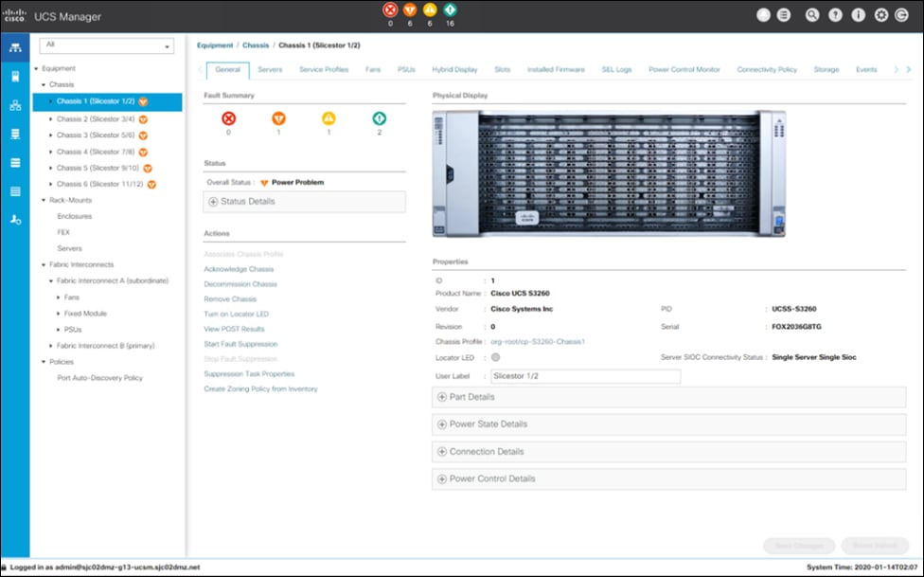924x577 pixels.
Task: Collapse the Rack-Mounts tree node arrow
Action: coord(44,201)
